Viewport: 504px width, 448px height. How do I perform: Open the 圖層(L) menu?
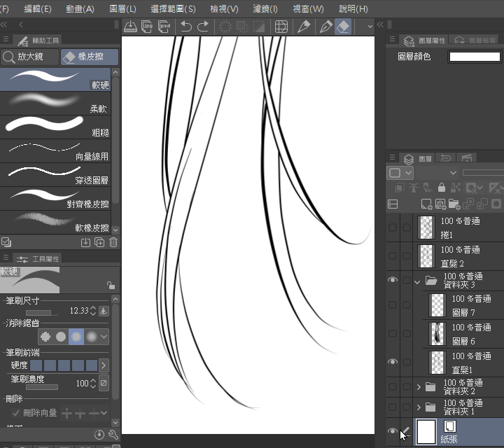tap(122, 9)
